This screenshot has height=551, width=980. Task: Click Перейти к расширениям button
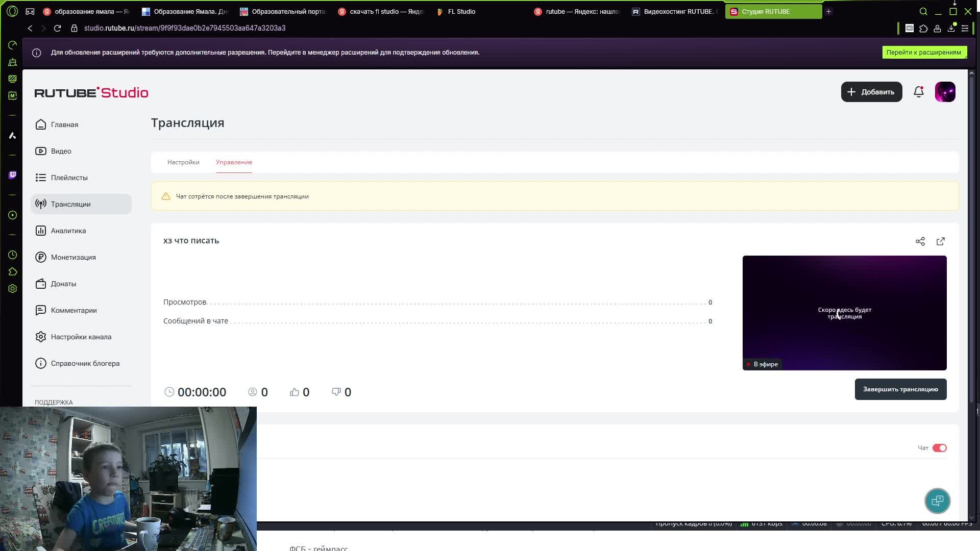click(924, 52)
